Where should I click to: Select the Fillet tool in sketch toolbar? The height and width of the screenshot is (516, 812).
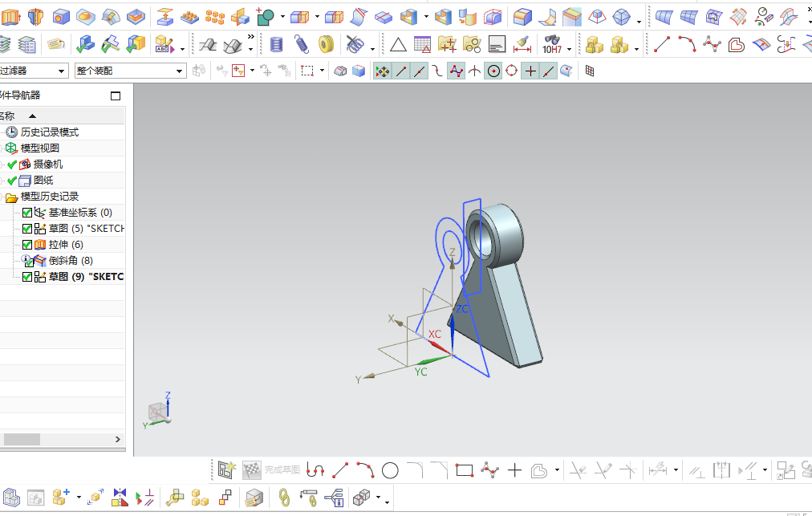point(415,470)
